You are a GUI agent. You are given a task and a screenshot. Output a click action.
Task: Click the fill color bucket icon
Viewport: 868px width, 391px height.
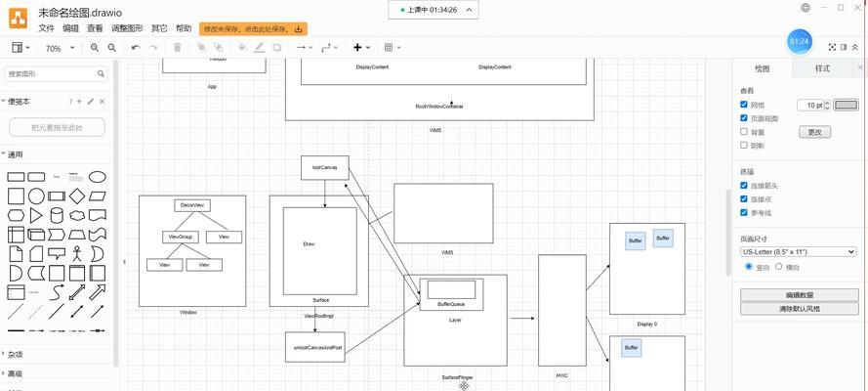[242, 48]
